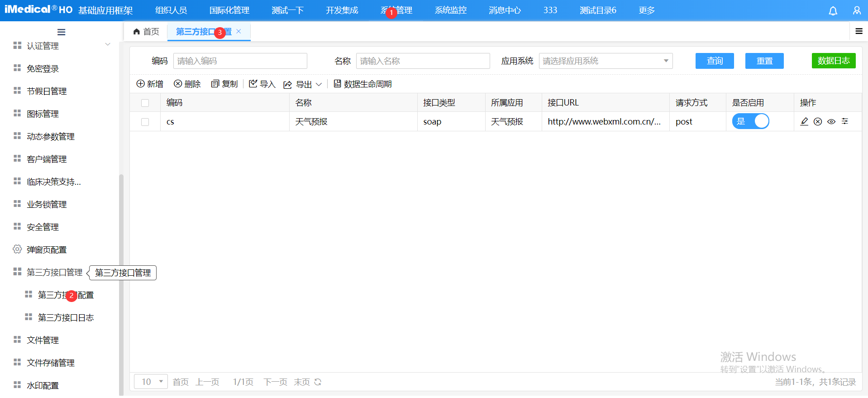The height and width of the screenshot is (398, 868).
Task: Open 测试一下 top menu
Action: pyautogui.click(x=288, y=10)
